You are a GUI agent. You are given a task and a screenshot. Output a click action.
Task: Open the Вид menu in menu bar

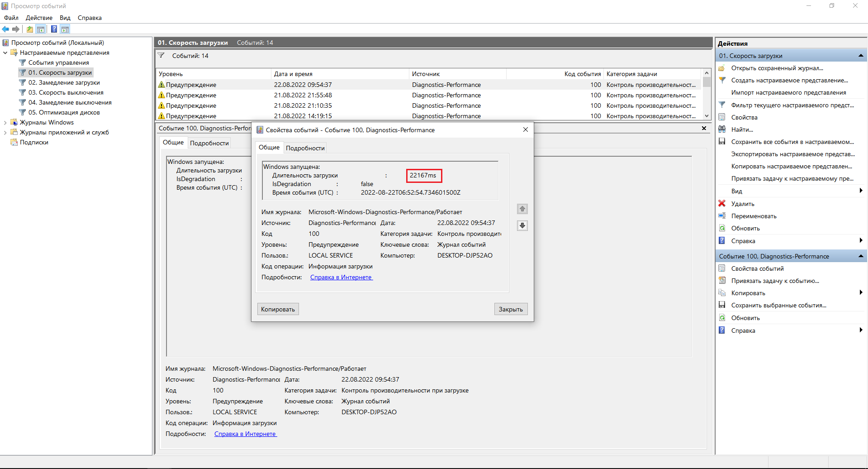pyautogui.click(x=65, y=18)
